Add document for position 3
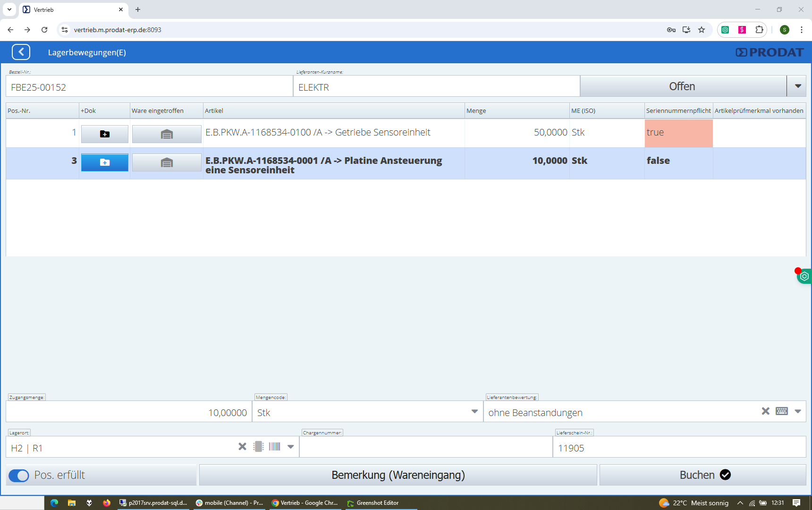Viewport: 812px width, 510px height. coord(104,162)
